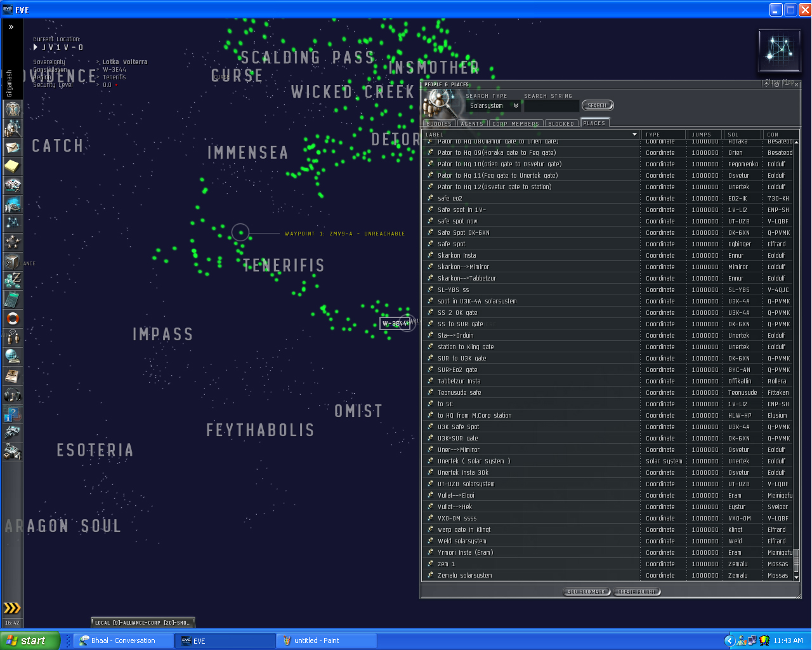
Task: Select the ZMV9-A waypoint on the map
Action: [x=240, y=232]
